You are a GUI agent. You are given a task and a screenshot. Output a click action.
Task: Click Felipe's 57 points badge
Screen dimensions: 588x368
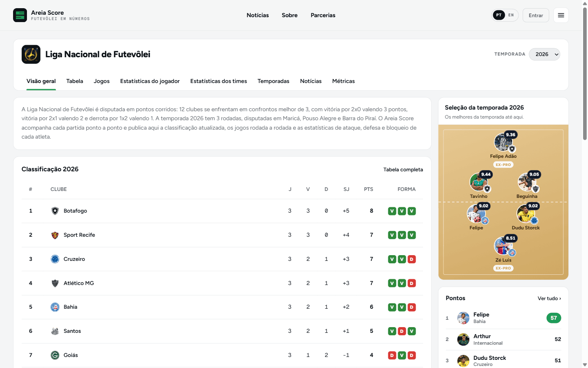pos(554,318)
